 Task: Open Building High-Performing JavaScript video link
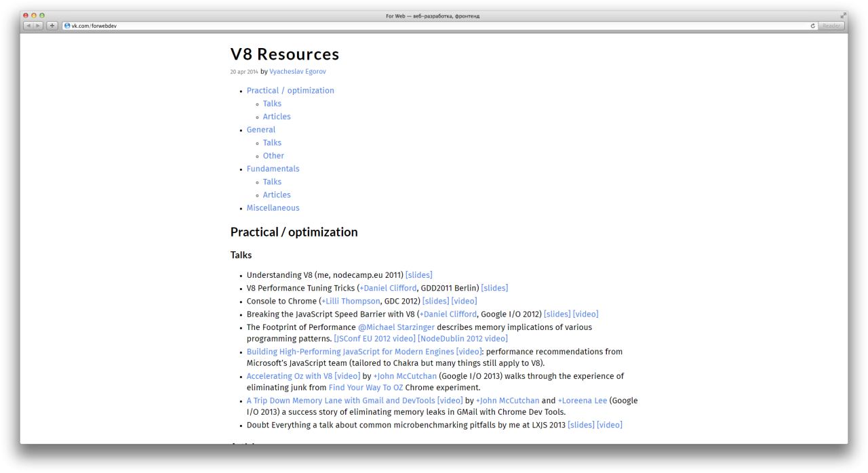(364, 352)
